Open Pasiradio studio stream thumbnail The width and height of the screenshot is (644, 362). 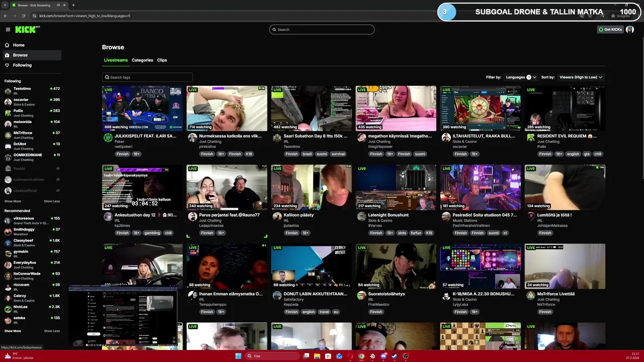tap(480, 188)
